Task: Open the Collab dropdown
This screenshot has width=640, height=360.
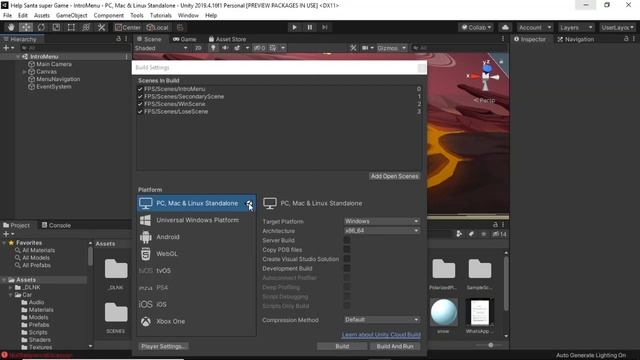Action: point(476,27)
